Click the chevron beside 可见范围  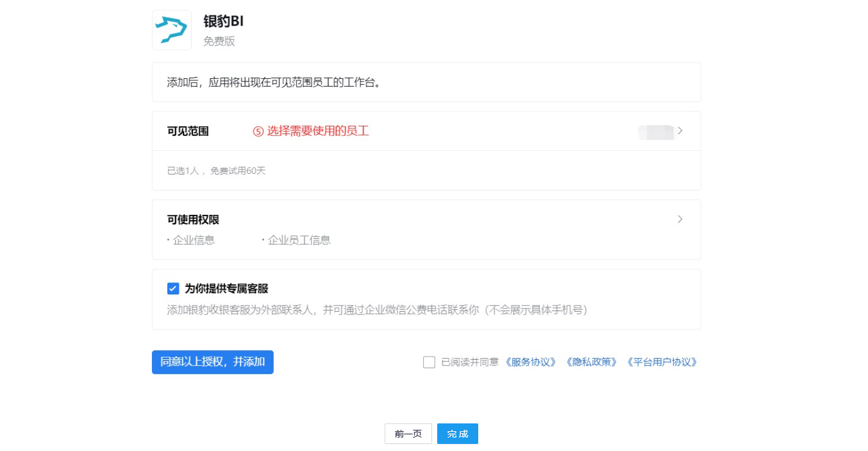pos(681,131)
